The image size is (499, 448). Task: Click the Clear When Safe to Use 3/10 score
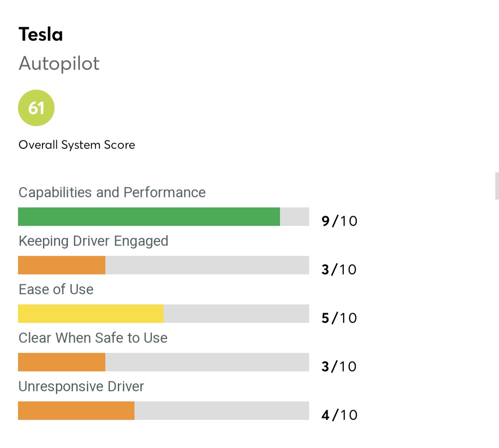(x=339, y=367)
